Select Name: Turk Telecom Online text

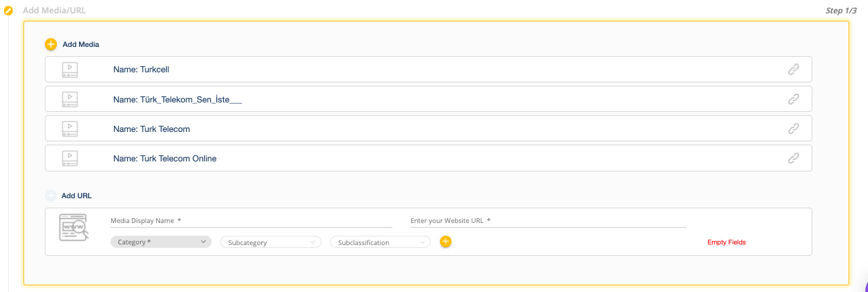(165, 159)
